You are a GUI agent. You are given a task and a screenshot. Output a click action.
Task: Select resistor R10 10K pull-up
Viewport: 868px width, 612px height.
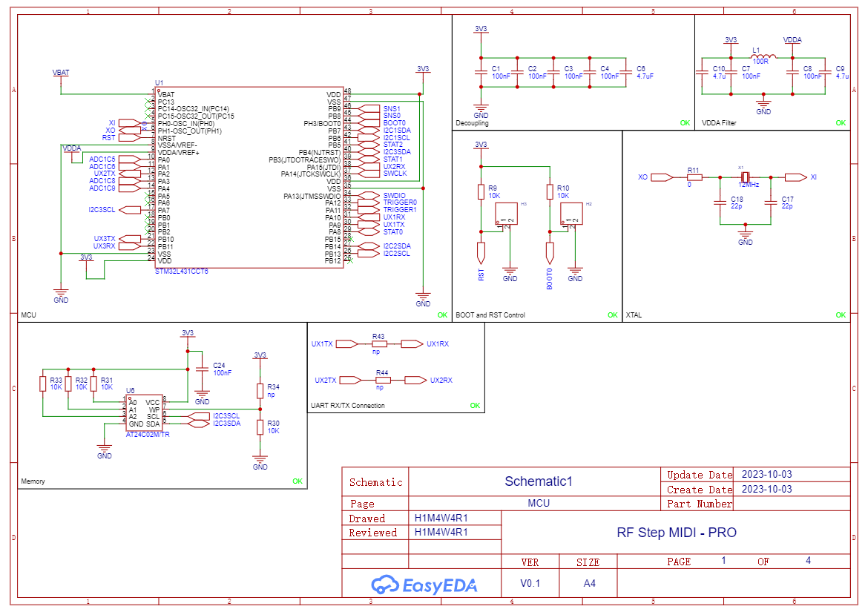coord(550,191)
